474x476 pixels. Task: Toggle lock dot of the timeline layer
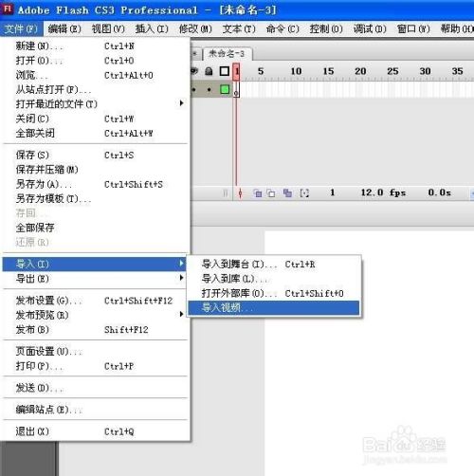209,90
